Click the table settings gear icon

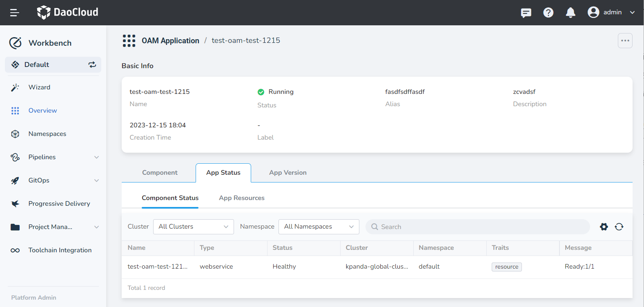pos(604,227)
